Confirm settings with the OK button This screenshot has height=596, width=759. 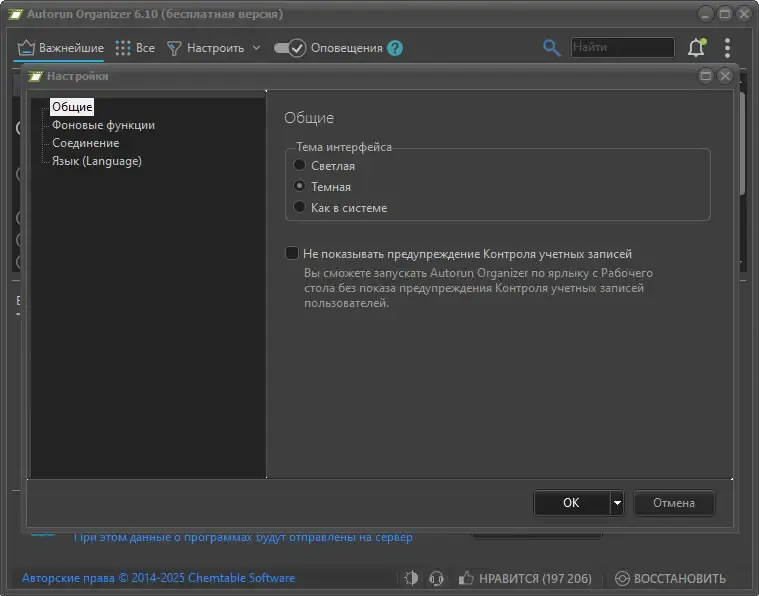tap(572, 503)
